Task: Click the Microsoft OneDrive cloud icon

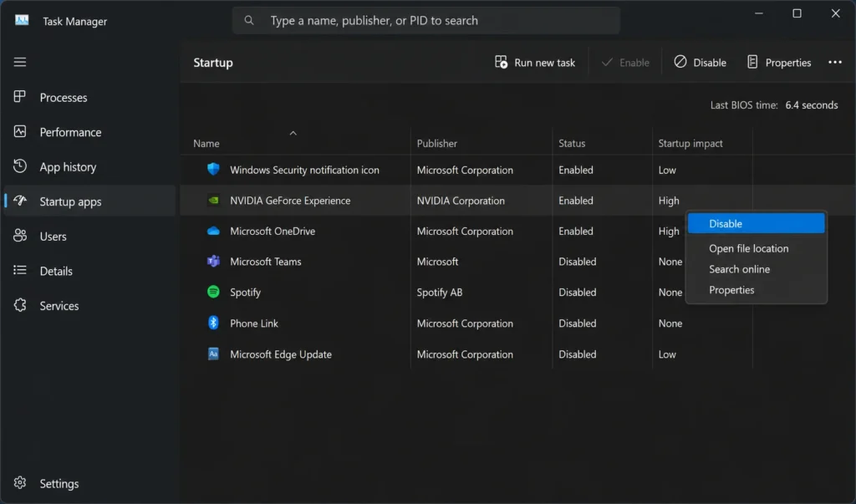Action: pos(213,231)
